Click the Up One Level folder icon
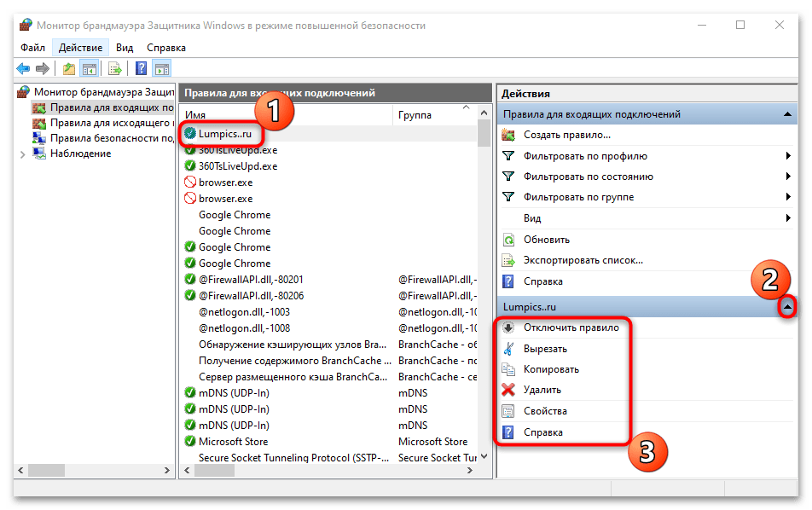 (69, 68)
